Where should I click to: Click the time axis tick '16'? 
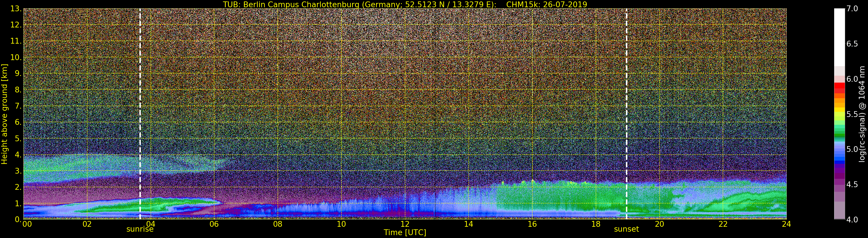pyautogui.click(x=532, y=224)
